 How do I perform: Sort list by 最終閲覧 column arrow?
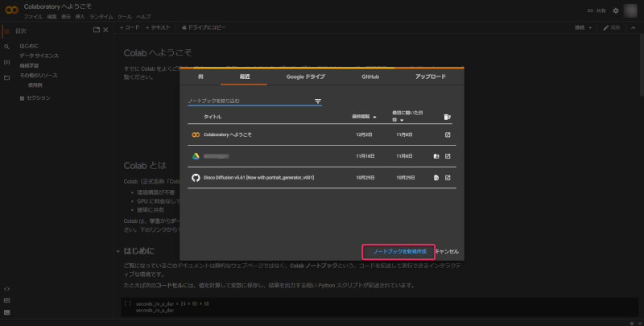[x=374, y=117]
